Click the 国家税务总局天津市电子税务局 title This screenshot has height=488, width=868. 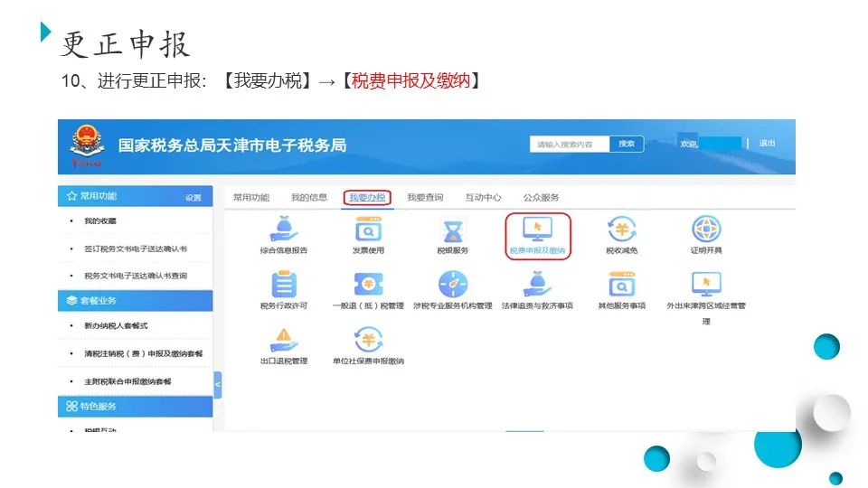232,145
